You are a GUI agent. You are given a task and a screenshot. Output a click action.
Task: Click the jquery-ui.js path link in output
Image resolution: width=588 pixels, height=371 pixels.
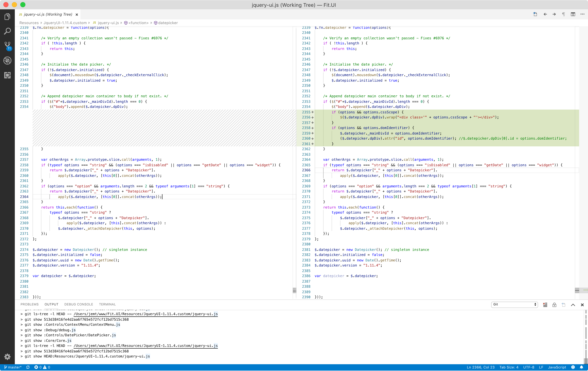[x=146, y=314]
